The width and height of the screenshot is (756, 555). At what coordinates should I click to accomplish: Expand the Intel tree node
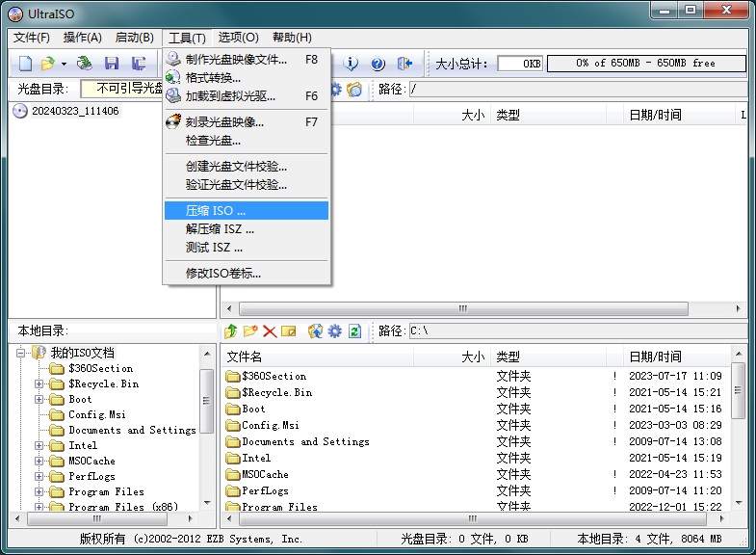click(39, 445)
